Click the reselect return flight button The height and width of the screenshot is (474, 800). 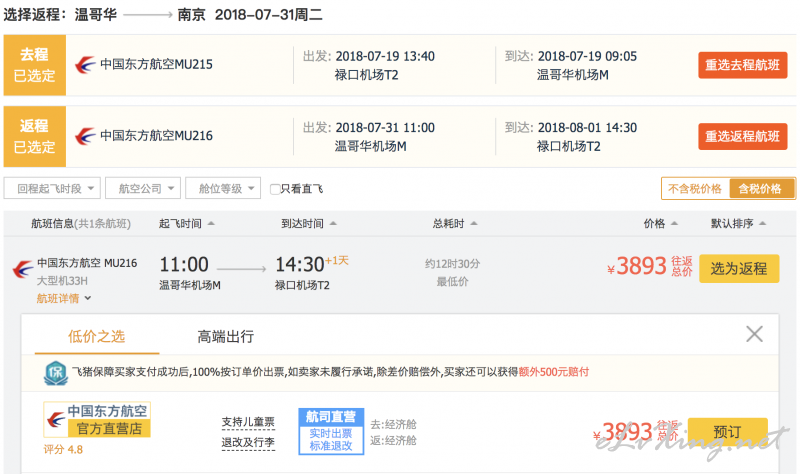[742, 136]
